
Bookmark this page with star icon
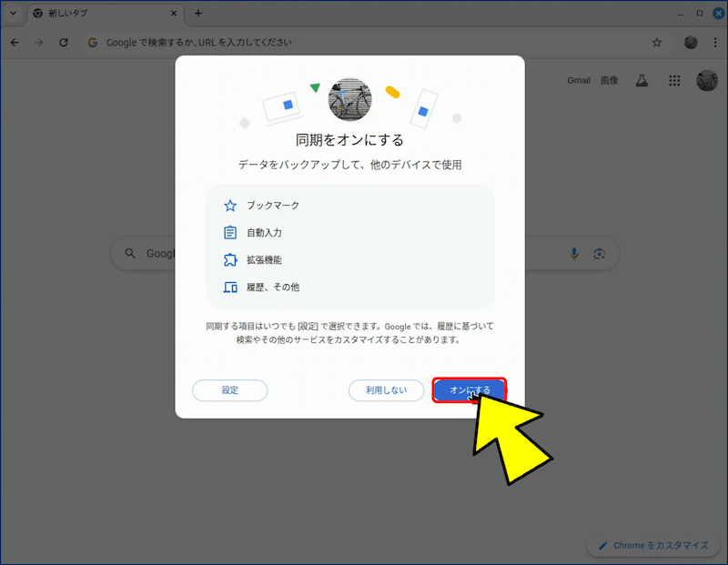[x=657, y=43]
